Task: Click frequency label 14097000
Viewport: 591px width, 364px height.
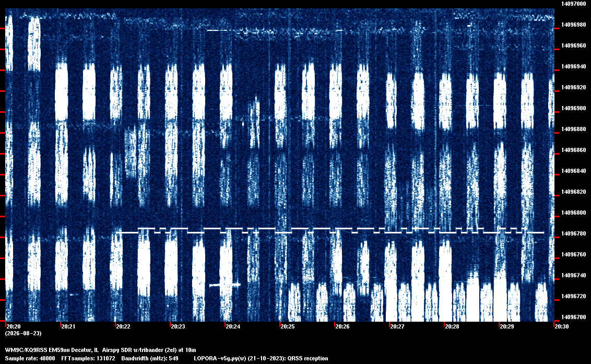Action: click(x=573, y=4)
